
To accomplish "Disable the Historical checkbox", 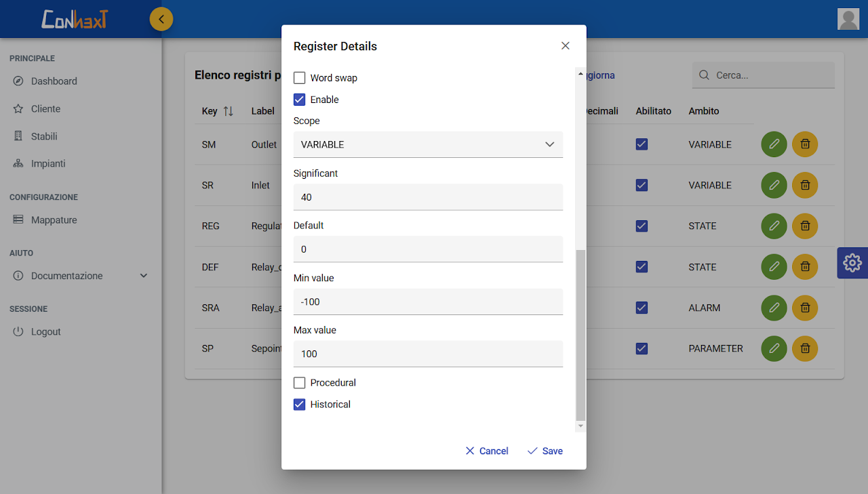I will [300, 405].
